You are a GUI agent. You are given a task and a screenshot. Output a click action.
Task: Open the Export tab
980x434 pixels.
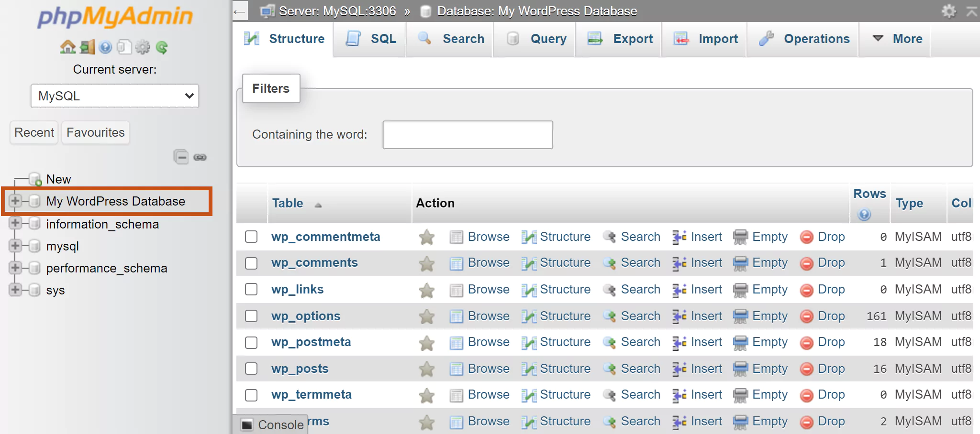pos(619,39)
